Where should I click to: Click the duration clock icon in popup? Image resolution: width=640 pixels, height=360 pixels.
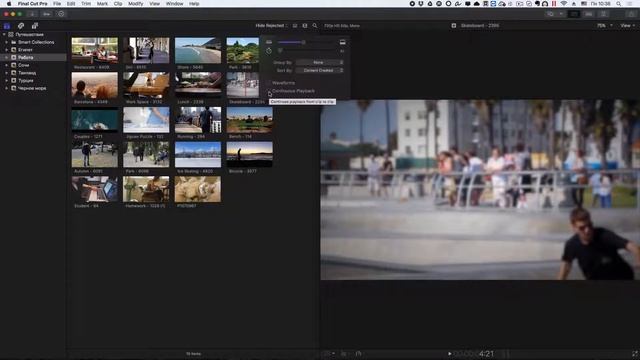click(269, 51)
